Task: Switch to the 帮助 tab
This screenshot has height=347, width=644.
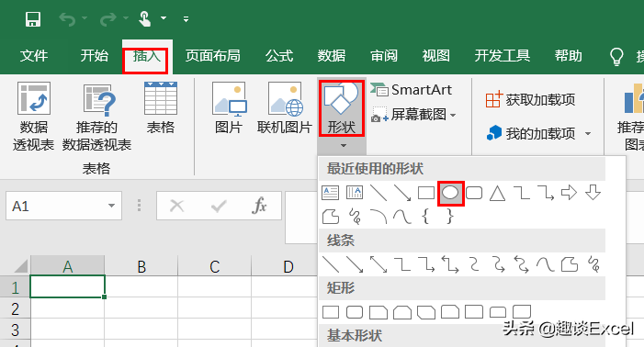Action: 569,55
